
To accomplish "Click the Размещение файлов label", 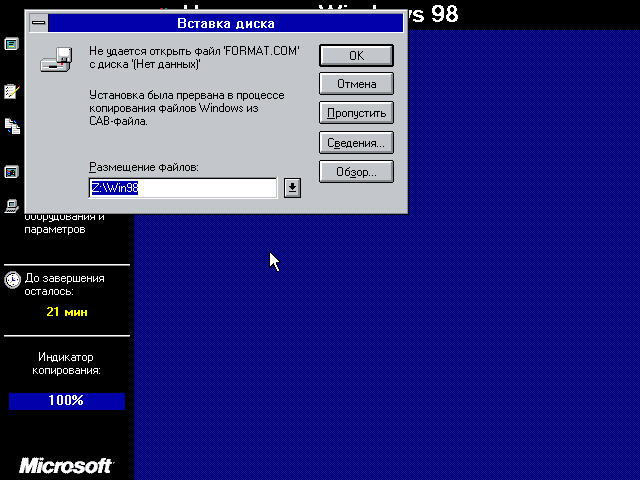I will click(144, 166).
